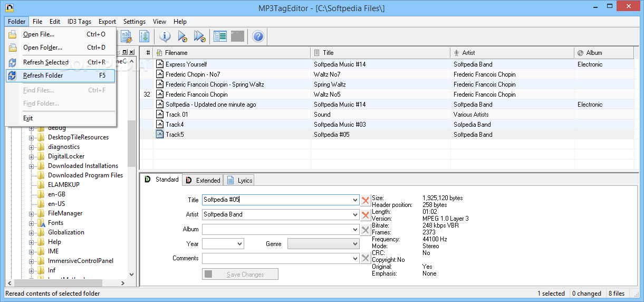Click the double play arrow toolbar icon

199,36
